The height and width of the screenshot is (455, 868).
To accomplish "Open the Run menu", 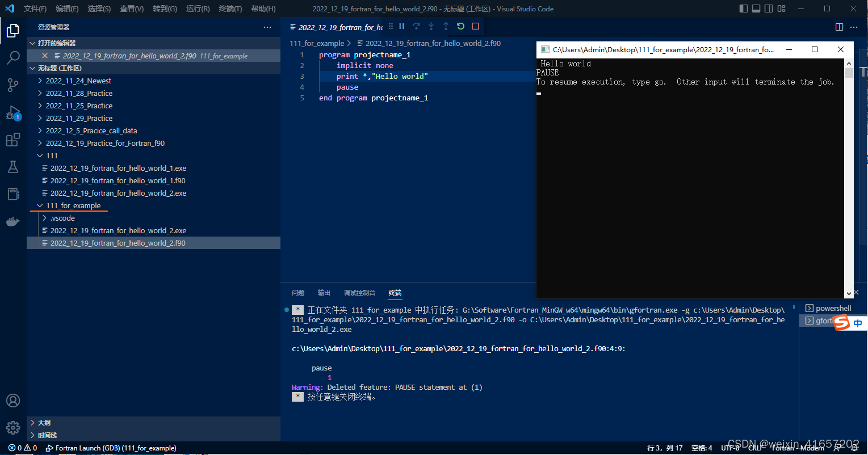I will (198, 9).
